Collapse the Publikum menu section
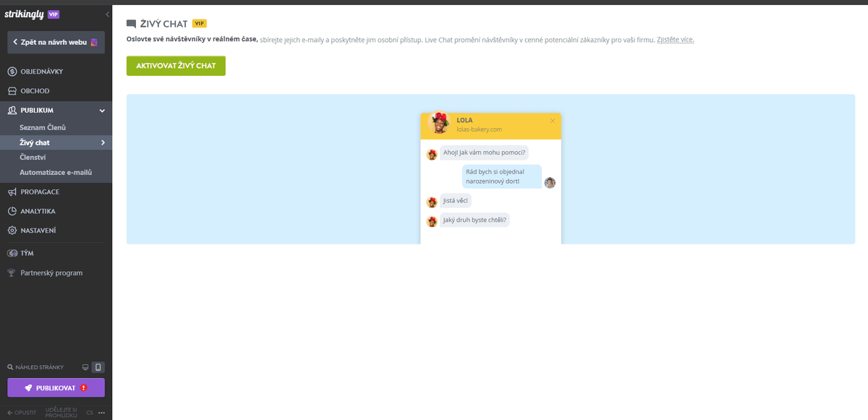This screenshot has height=420, width=868. tap(101, 110)
